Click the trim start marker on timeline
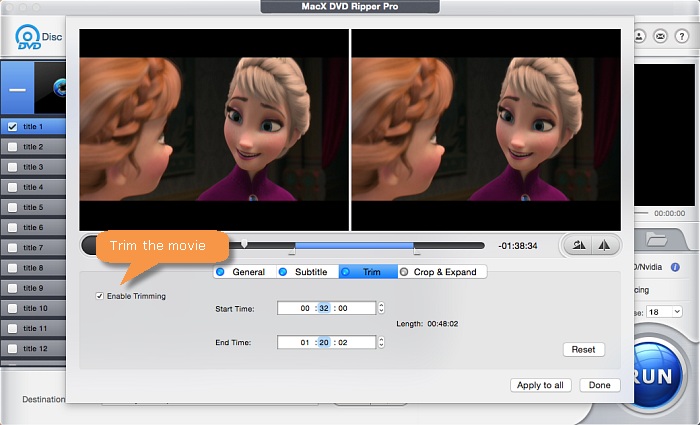The width and height of the screenshot is (700, 425). pos(292,251)
